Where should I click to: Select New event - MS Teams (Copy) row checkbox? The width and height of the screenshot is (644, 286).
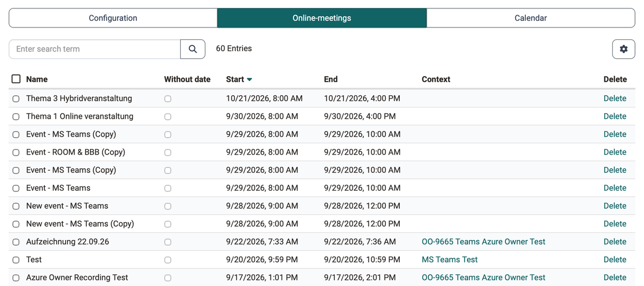[x=16, y=224]
